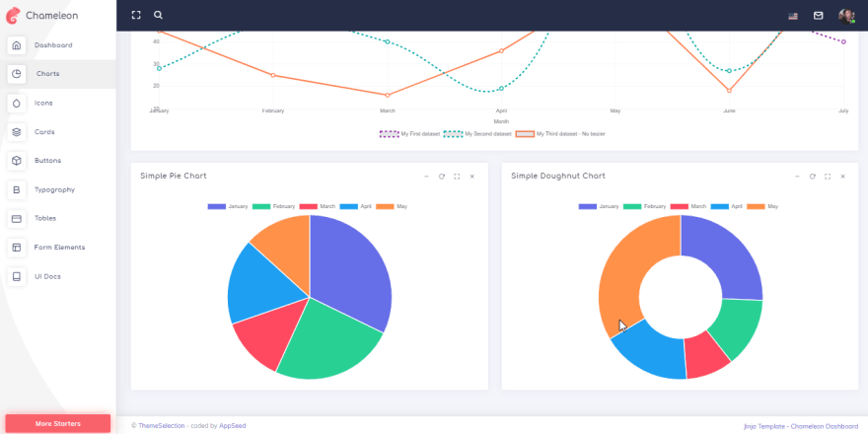
Task: Toggle My Third dataset legend item
Action: coord(560,134)
